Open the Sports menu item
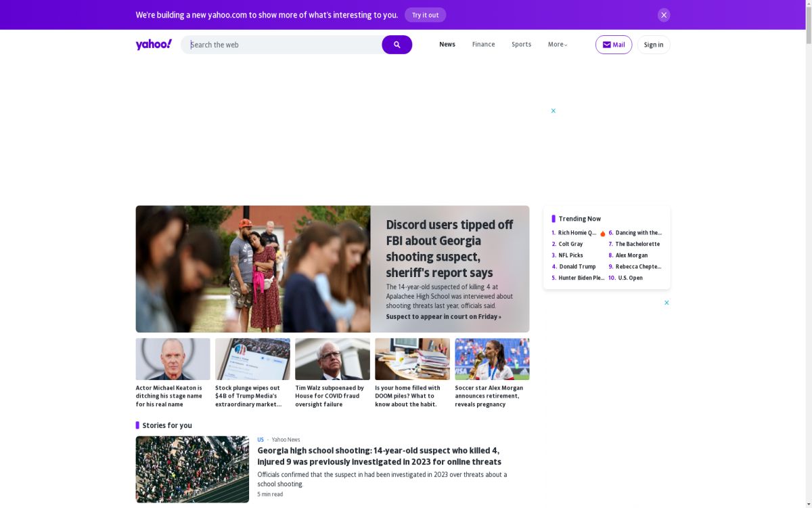The height and width of the screenshot is (508, 812). click(x=521, y=45)
